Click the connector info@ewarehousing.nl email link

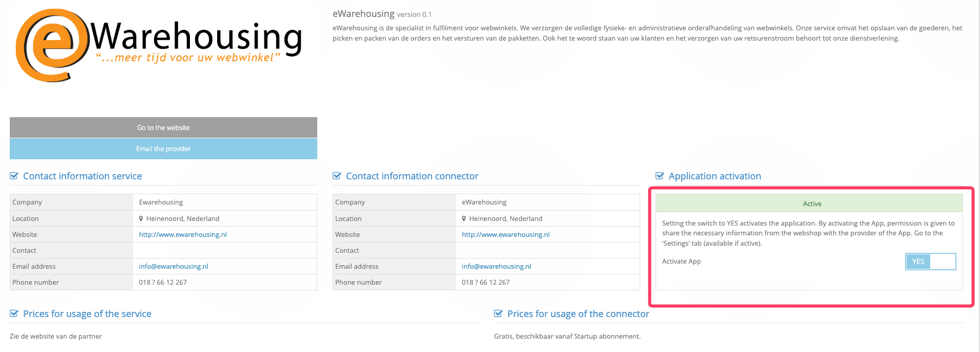coord(496,267)
